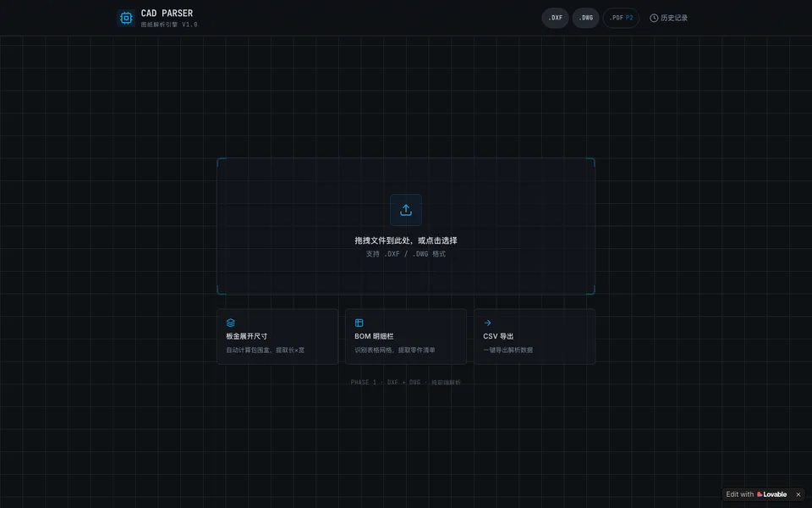Click the BOM 明细栏 card title
The height and width of the screenshot is (508, 812).
pos(374,336)
